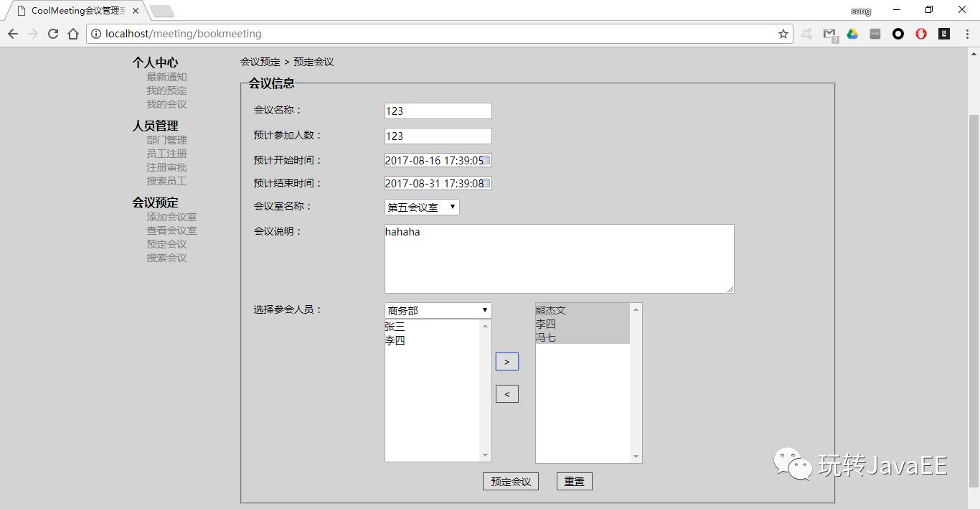Image resolution: width=980 pixels, height=509 pixels.
Task: Go to the browser home page icon
Action: point(72,34)
